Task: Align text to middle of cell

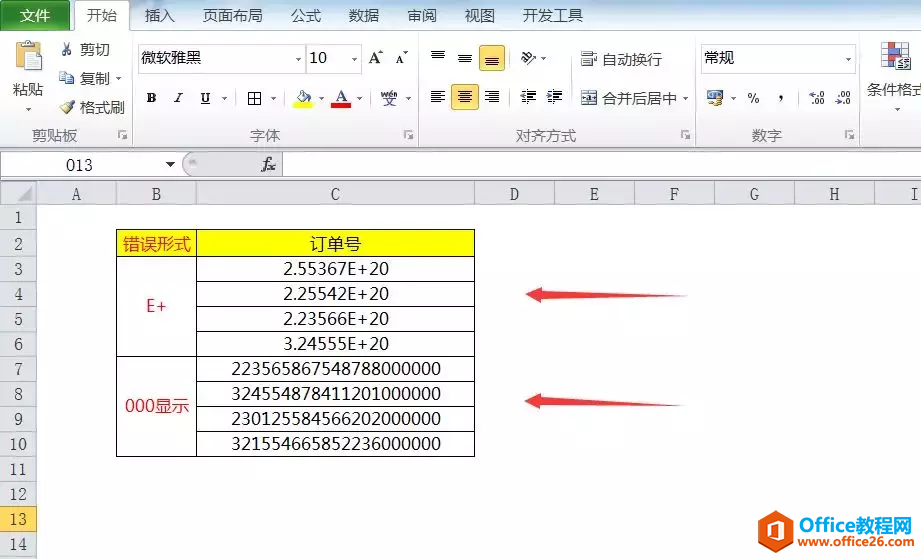Action: (x=465, y=58)
